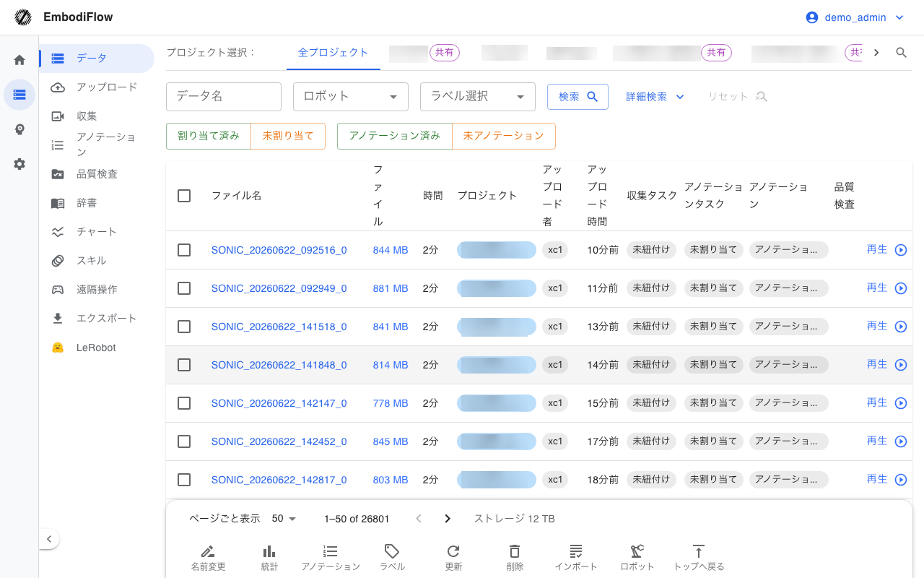
Task: Open the settings gear in the rail
Action: coord(19,164)
